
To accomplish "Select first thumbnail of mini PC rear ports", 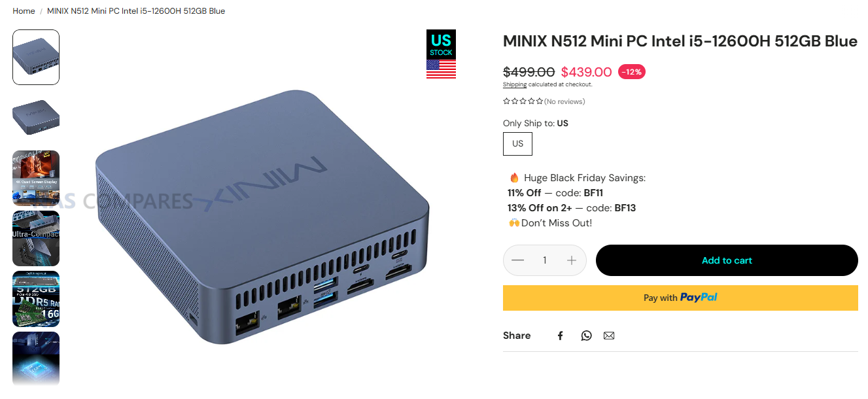I will pyautogui.click(x=36, y=57).
